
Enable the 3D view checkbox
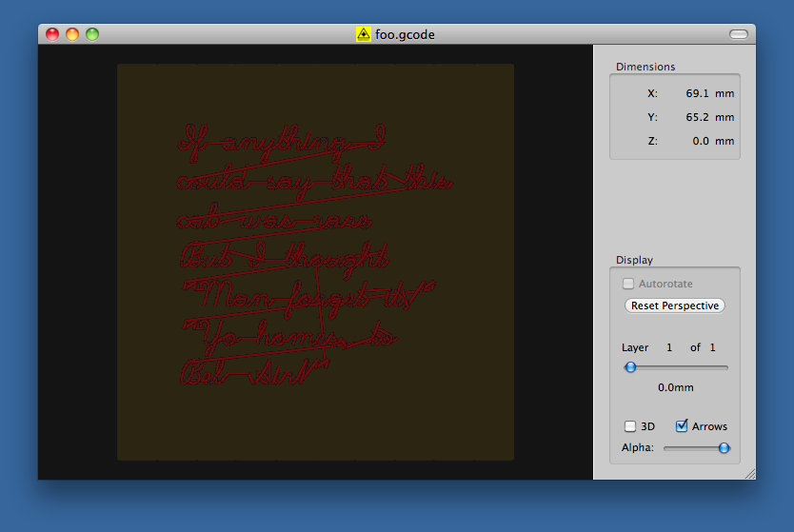tap(630, 426)
